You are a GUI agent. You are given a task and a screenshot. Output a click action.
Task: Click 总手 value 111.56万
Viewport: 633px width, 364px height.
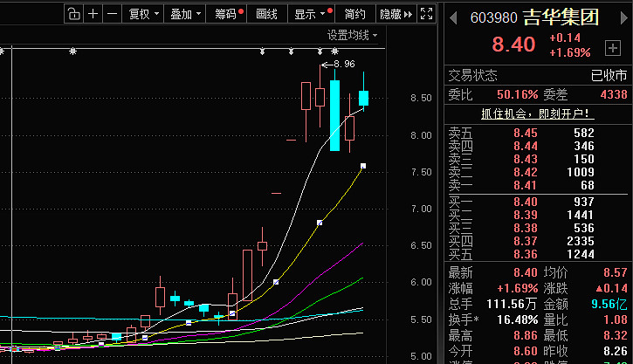(513, 304)
